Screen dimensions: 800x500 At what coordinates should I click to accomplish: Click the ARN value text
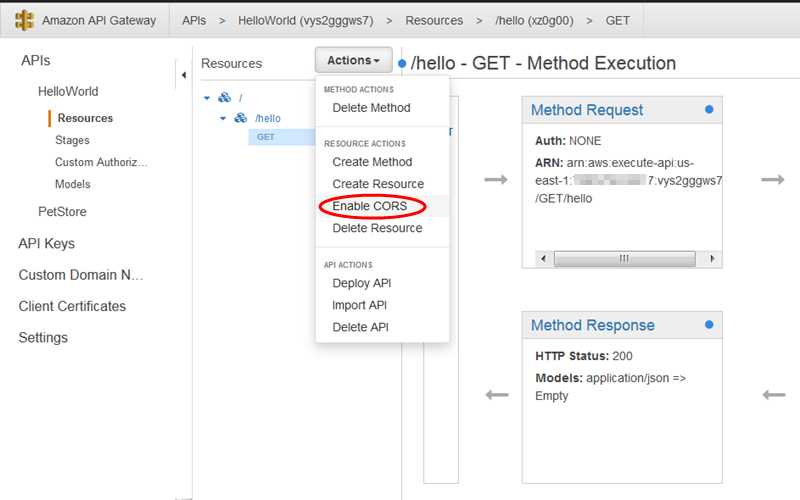629,181
